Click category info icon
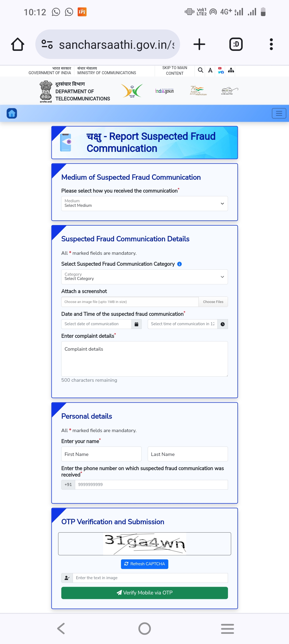The height and width of the screenshot is (644, 289). pyautogui.click(x=180, y=264)
